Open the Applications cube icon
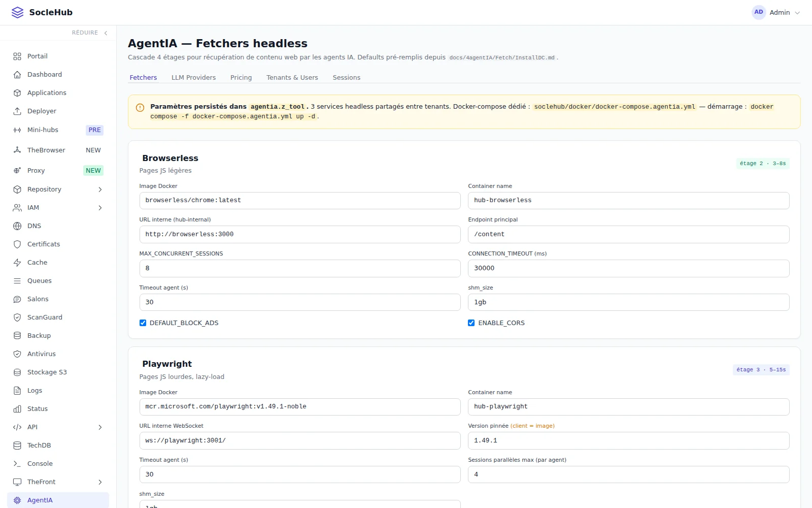Viewport: 812px width, 508px height. click(17, 93)
